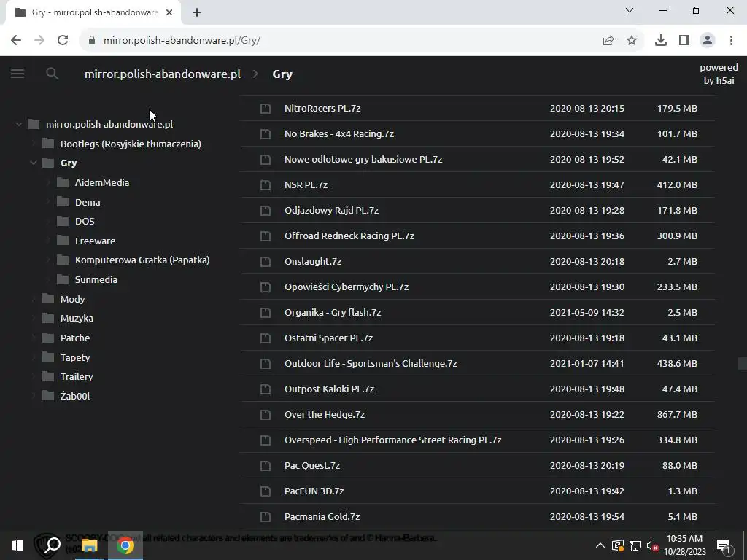The image size is (747, 560).
Task: Open Patche folder in tree
Action: point(75,338)
